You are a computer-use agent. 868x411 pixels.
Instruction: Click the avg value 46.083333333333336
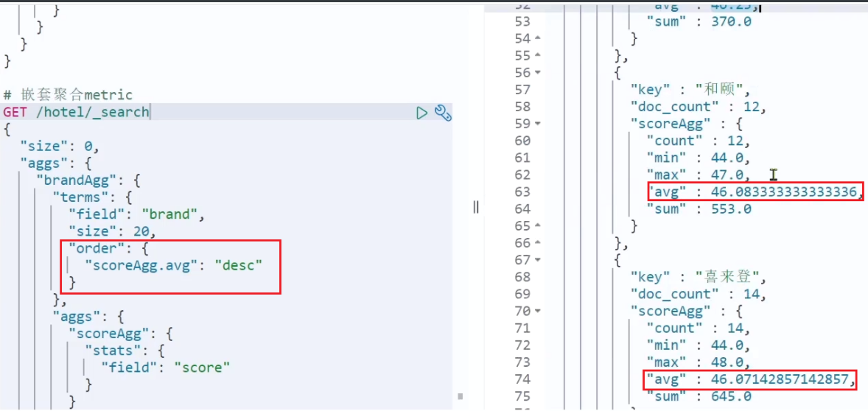point(783,192)
